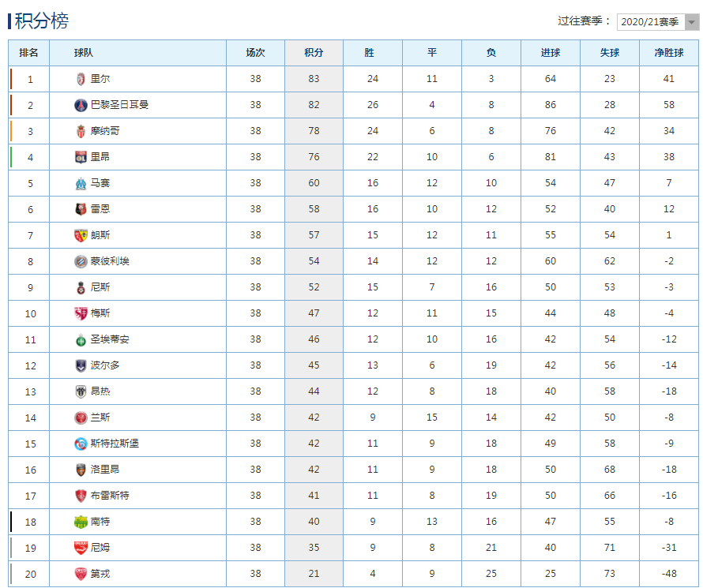Click the goal difference (净胜球) column header
Image resolution: width=703 pixels, height=588 pixels.
(668, 53)
